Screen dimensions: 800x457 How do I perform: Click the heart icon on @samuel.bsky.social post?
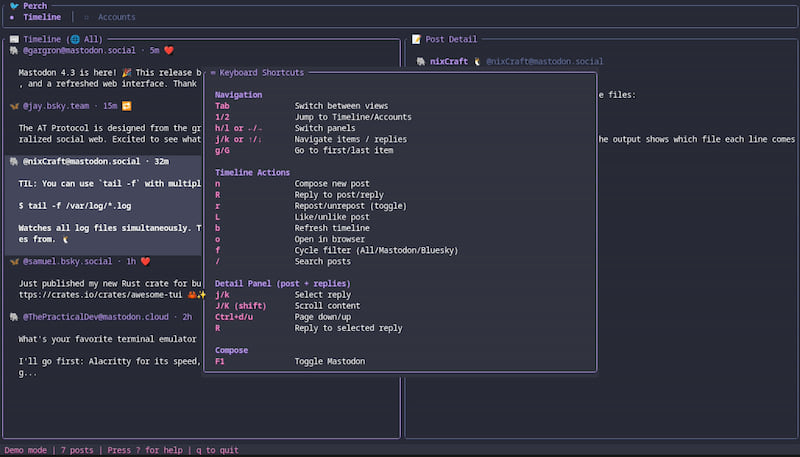[145, 261]
